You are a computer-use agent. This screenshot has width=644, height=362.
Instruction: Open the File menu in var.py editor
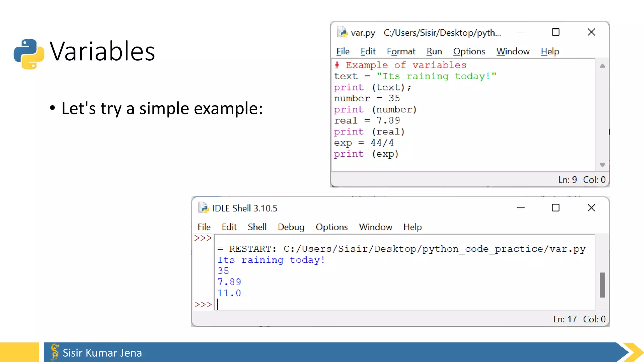point(343,52)
